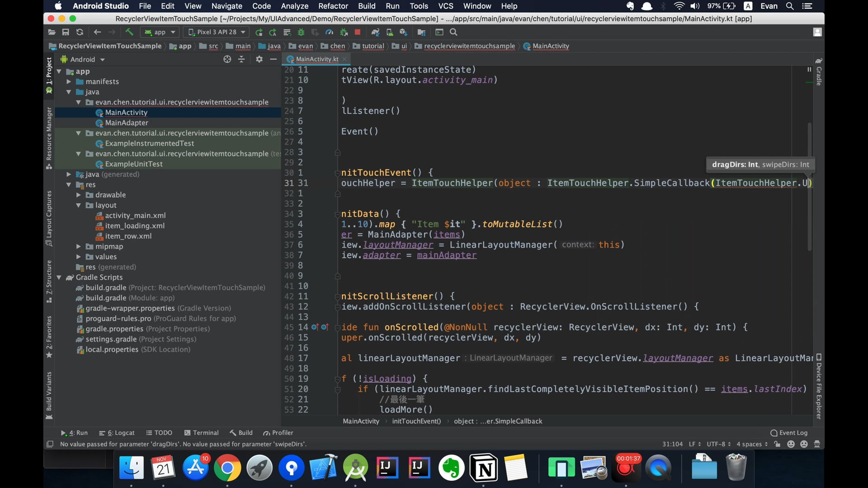Viewport: 868px width, 488px height.
Task: Click the Debug app bug icon
Action: [301, 32]
